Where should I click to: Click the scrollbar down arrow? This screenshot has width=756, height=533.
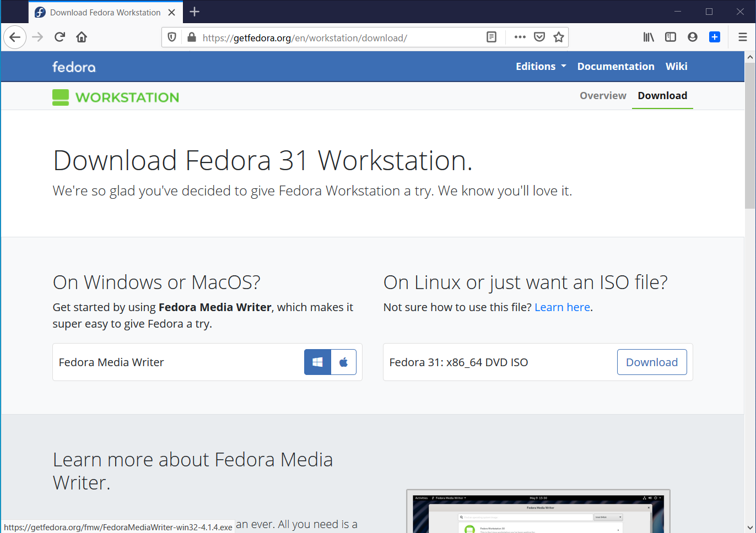[750, 527]
